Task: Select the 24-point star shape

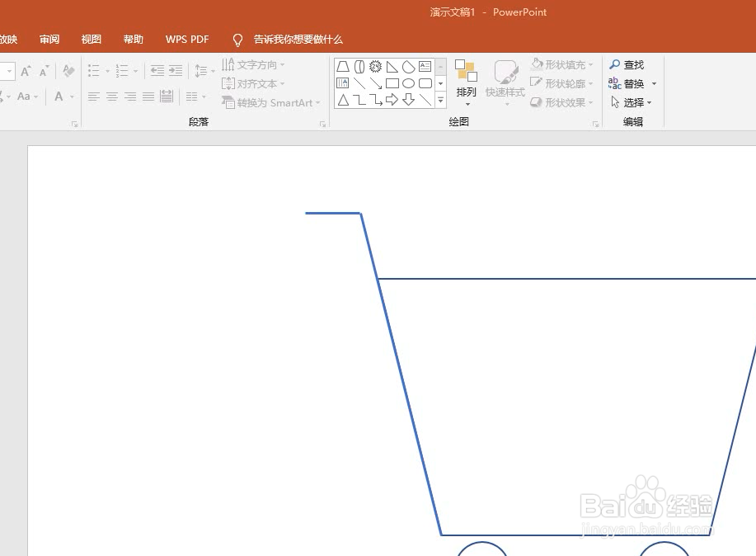Action: (x=376, y=66)
